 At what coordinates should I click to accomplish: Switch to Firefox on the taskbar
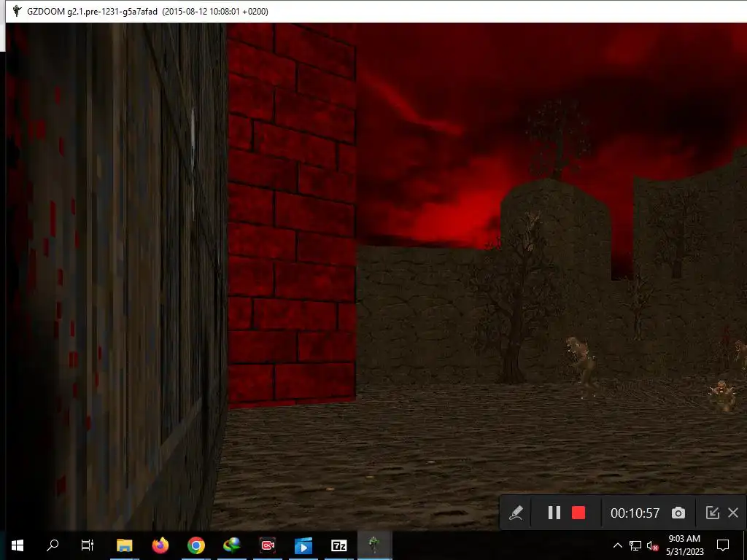[160, 545]
